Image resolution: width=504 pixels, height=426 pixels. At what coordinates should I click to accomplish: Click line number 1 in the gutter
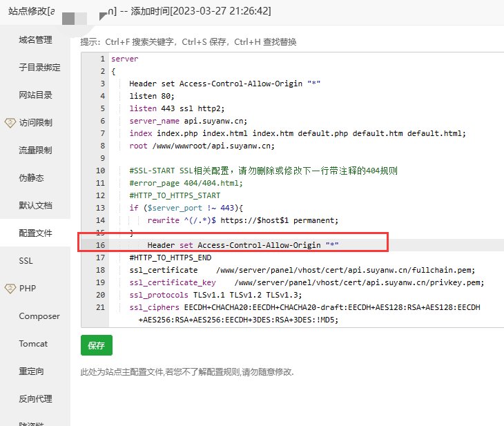coord(102,59)
